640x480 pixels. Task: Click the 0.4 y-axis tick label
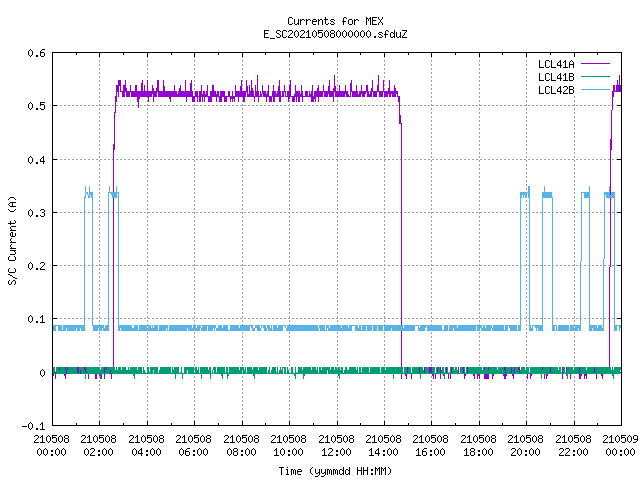pyautogui.click(x=36, y=160)
